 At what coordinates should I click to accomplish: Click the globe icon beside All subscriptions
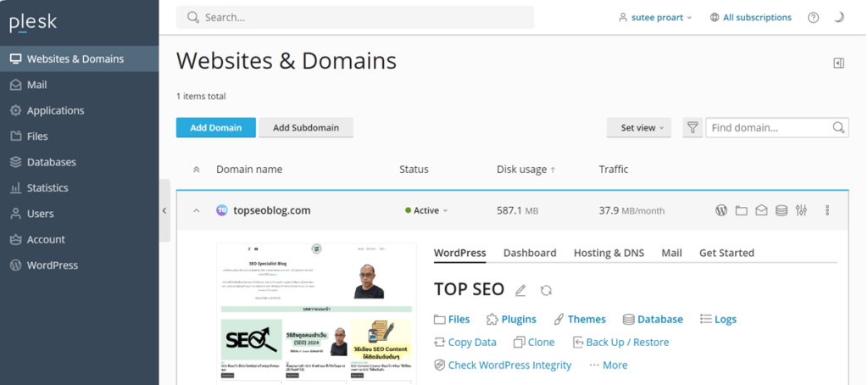click(x=715, y=18)
